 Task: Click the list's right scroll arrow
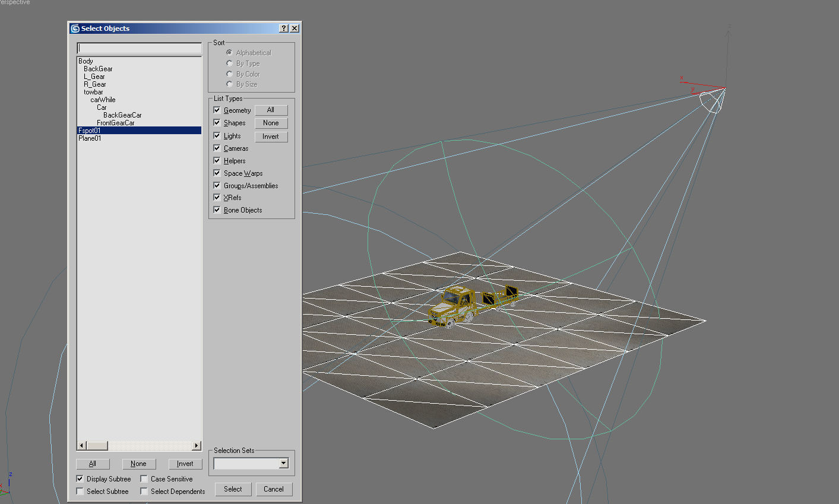tap(197, 445)
